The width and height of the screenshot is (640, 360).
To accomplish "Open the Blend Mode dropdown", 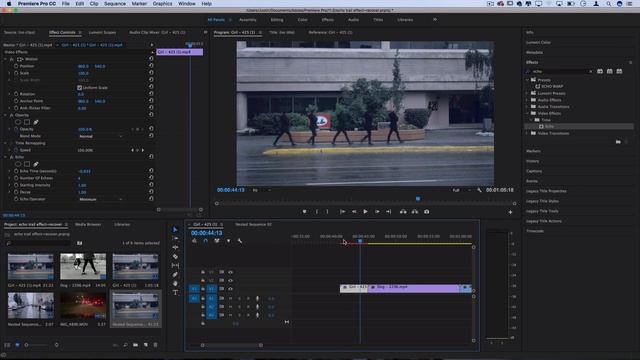I will (100, 136).
